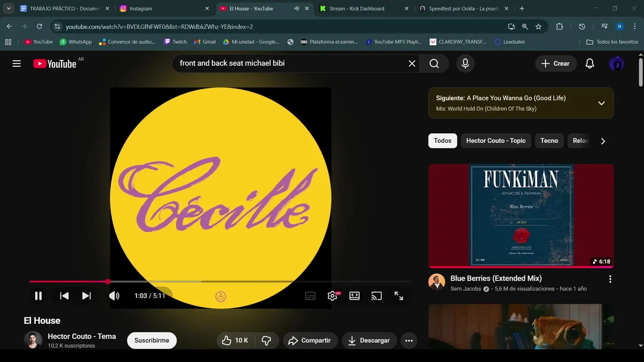This screenshot has height=362, width=644.
Task: Go back in the browser
Action: [9, 26]
